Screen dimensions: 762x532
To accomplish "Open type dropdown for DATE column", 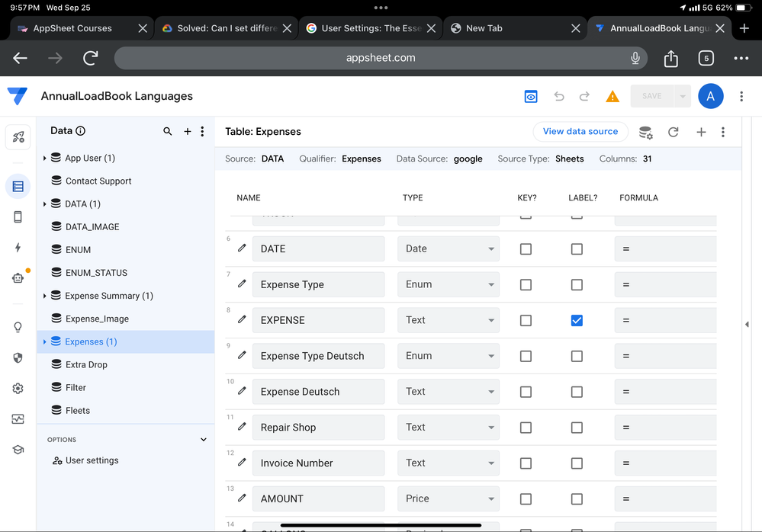I will pyautogui.click(x=448, y=248).
